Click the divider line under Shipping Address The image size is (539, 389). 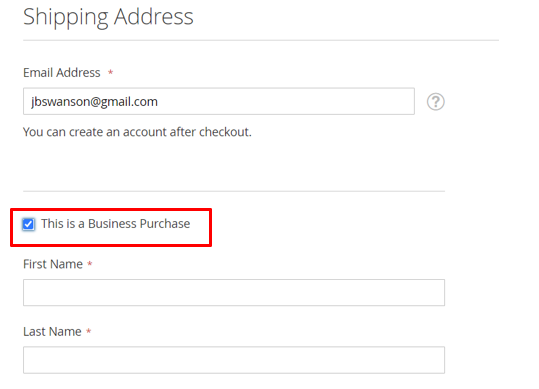(261, 41)
